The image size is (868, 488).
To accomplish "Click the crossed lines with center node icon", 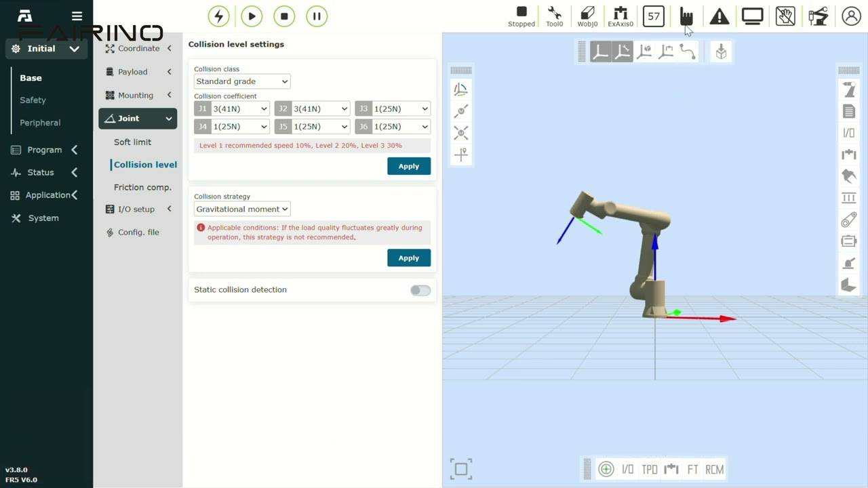I will pyautogui.click(x=461, y=133).
